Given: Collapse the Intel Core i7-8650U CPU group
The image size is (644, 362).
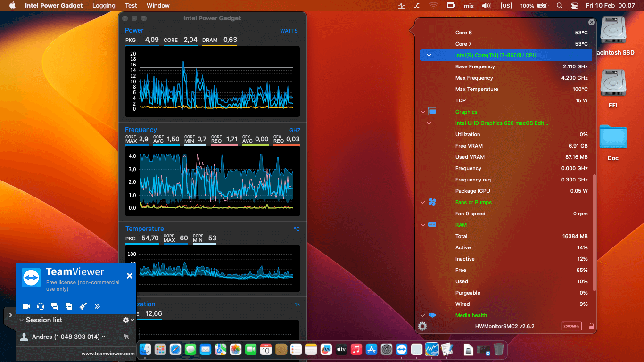Looking at the screenshot, I should [x=429, y=55].
